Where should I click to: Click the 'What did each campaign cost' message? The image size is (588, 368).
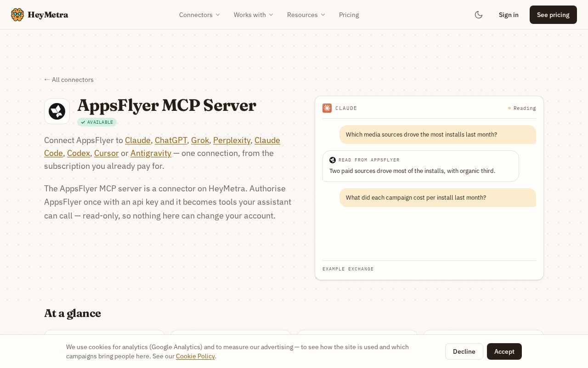pyautogui.click(x=438, y=198)
